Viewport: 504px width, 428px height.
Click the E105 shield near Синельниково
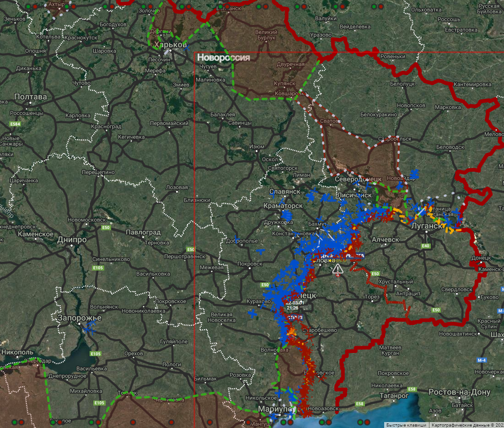[98, 268]
